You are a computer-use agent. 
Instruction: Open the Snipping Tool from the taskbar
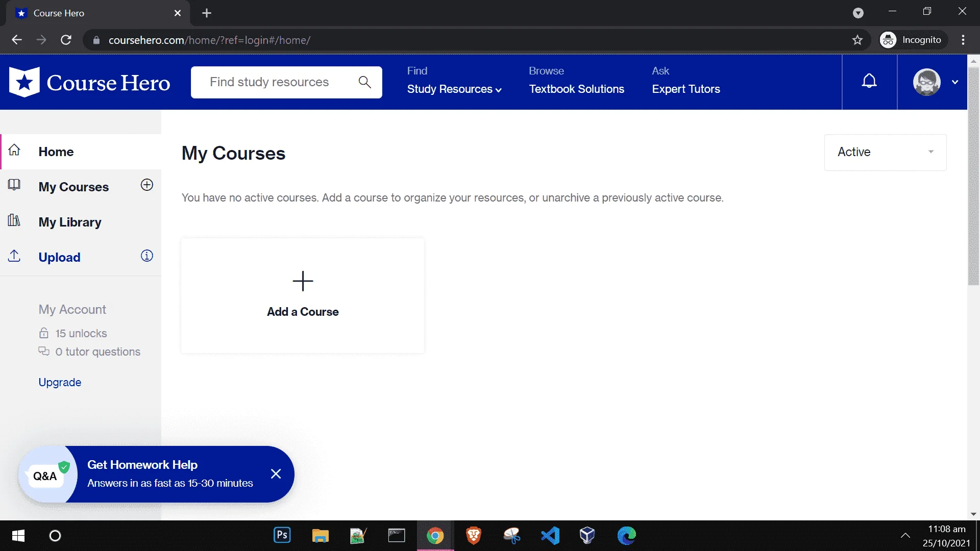point(512,535)
